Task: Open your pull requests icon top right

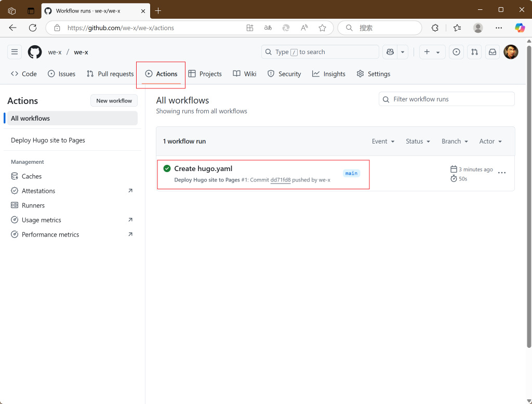Action: point(474,52)
